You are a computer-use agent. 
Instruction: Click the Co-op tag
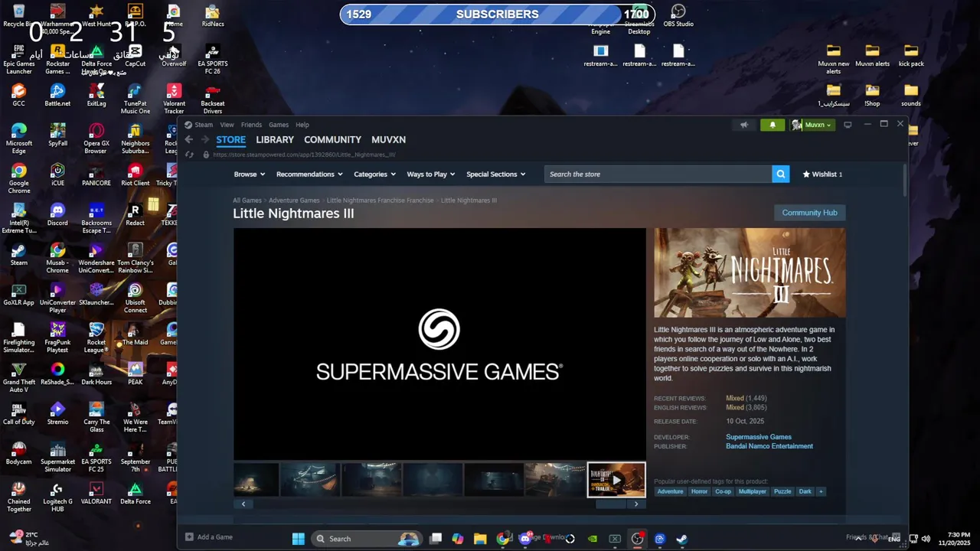723,491
